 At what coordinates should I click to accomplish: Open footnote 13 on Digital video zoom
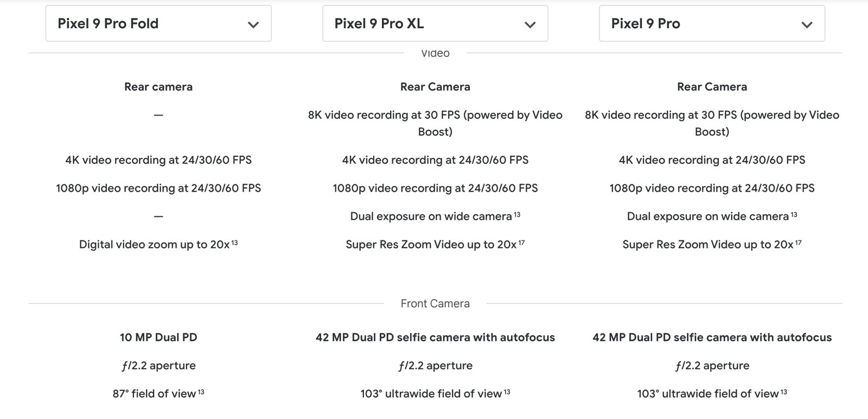point(234,243)
